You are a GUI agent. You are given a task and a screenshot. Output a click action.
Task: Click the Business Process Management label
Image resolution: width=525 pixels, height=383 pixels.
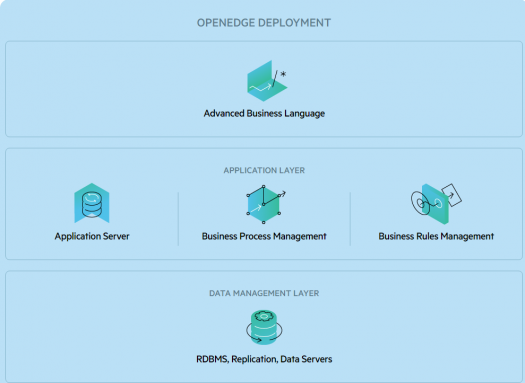264,236
